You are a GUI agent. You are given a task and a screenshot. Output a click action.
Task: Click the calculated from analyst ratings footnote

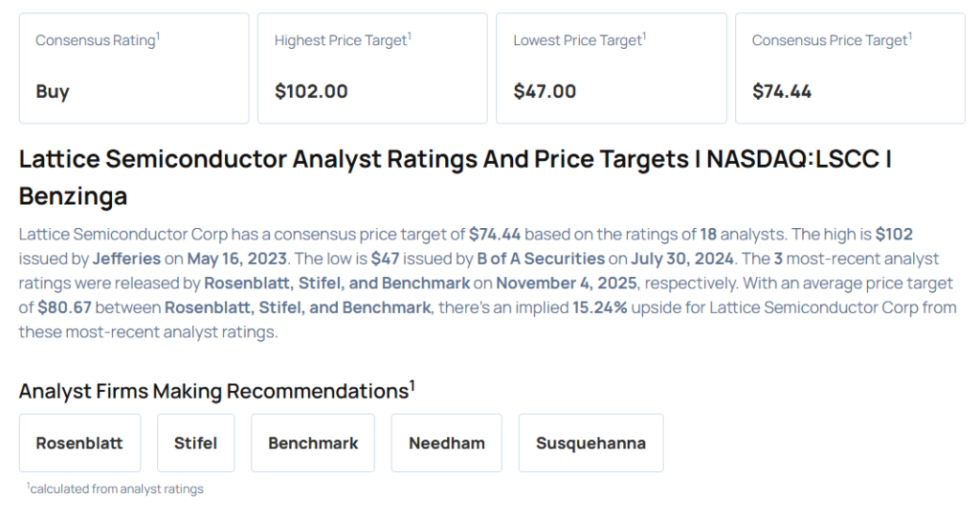tap(116, 489)
